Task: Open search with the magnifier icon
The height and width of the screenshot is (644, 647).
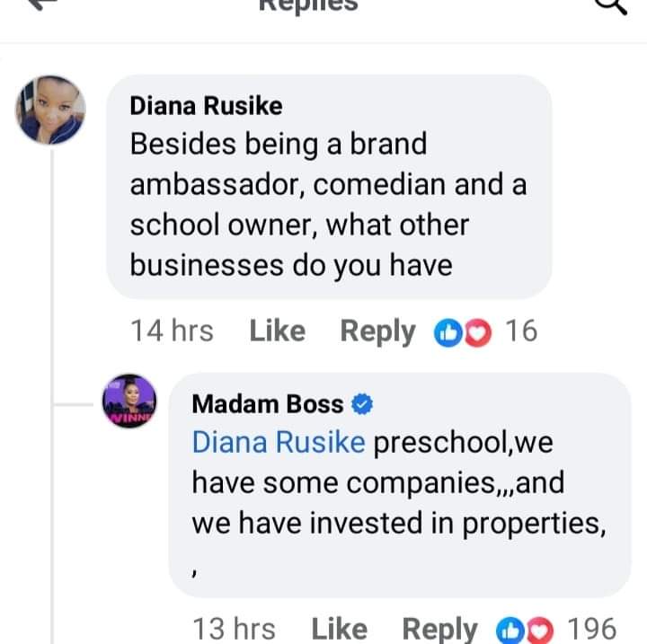Action: tap(611, 4)
